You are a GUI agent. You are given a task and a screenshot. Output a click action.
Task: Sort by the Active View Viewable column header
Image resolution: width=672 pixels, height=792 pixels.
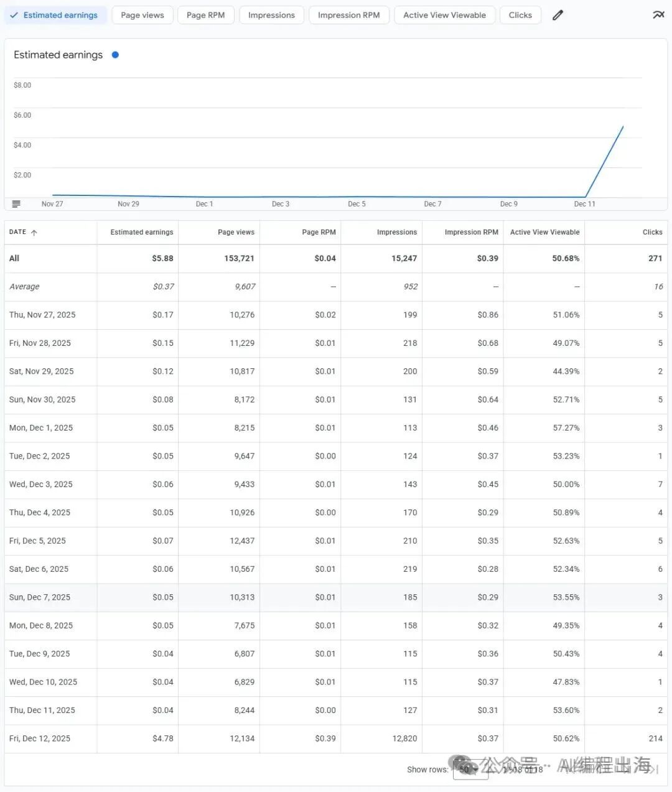(544, 232)
